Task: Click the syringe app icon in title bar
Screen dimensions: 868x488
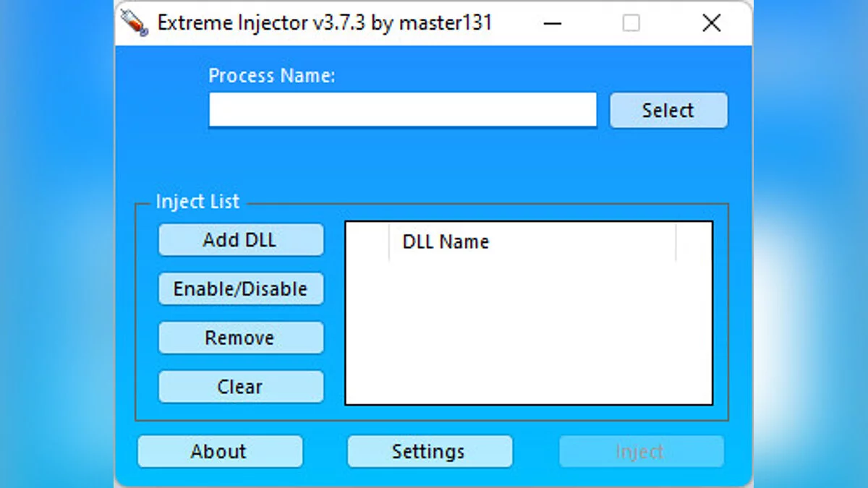Action: (x=135, y=23)
